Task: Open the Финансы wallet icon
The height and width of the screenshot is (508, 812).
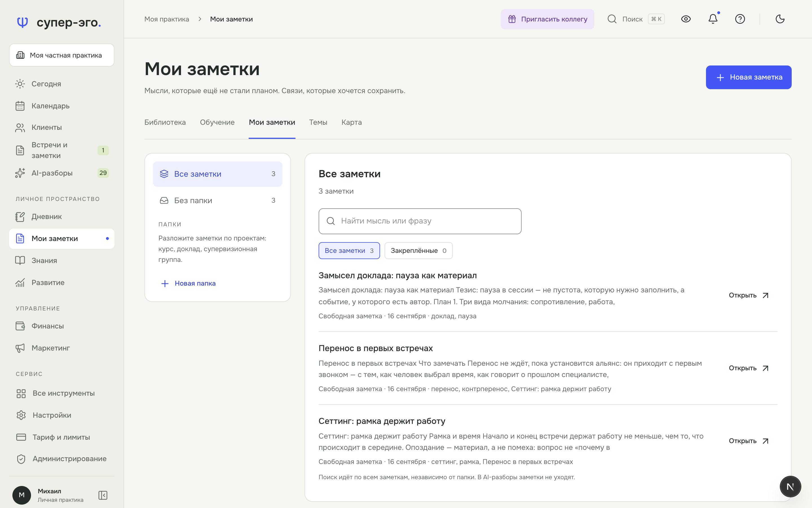Action: tap(20, 326)
